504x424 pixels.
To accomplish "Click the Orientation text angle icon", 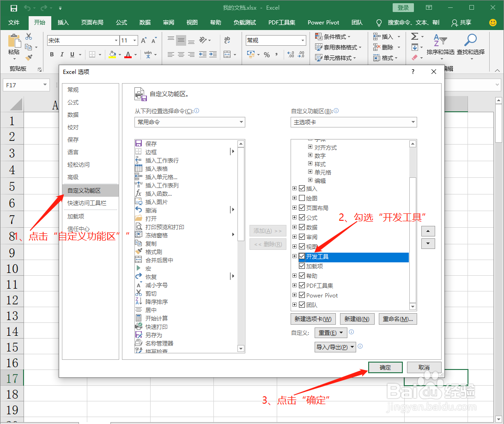I will coord(202,40).
